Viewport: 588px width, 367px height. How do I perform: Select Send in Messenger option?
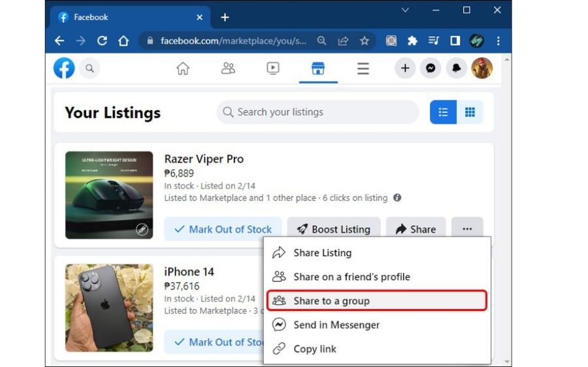pos(377,325)
